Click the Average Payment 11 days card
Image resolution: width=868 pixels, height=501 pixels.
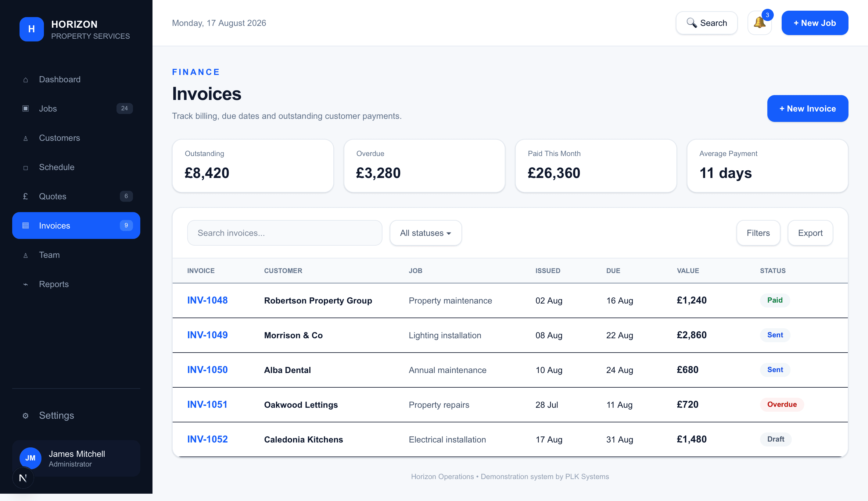click(x=767, y=166)
